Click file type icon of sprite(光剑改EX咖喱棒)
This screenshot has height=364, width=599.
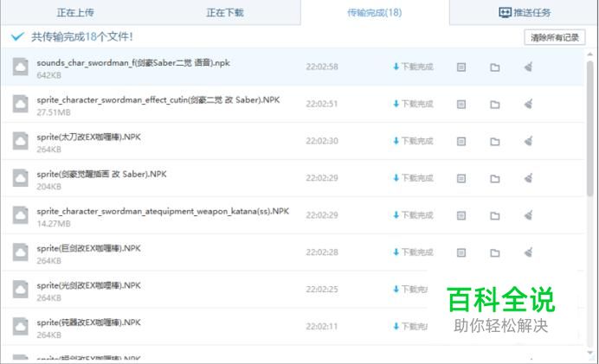tap(20, 289)
